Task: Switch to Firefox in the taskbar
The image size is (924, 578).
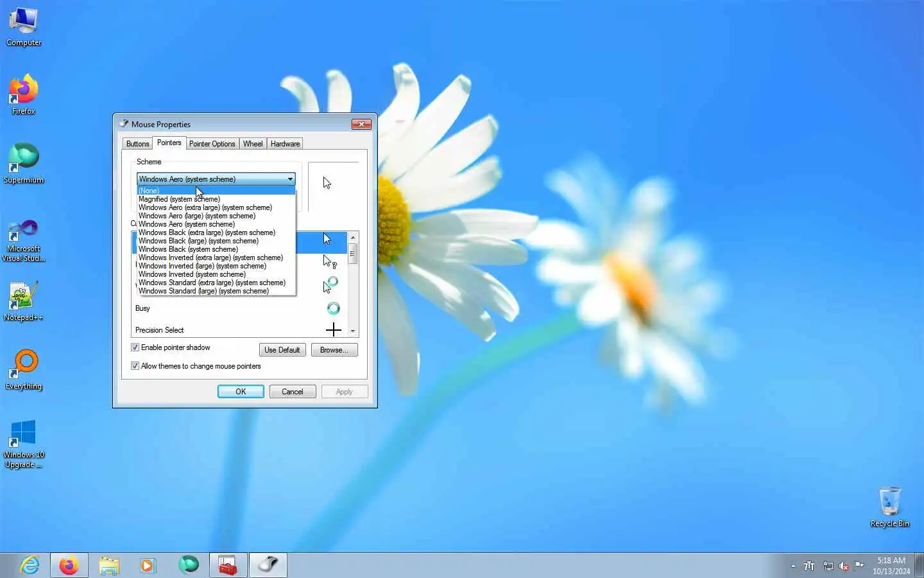Action: pyautogui.click(x=69, y=565)
